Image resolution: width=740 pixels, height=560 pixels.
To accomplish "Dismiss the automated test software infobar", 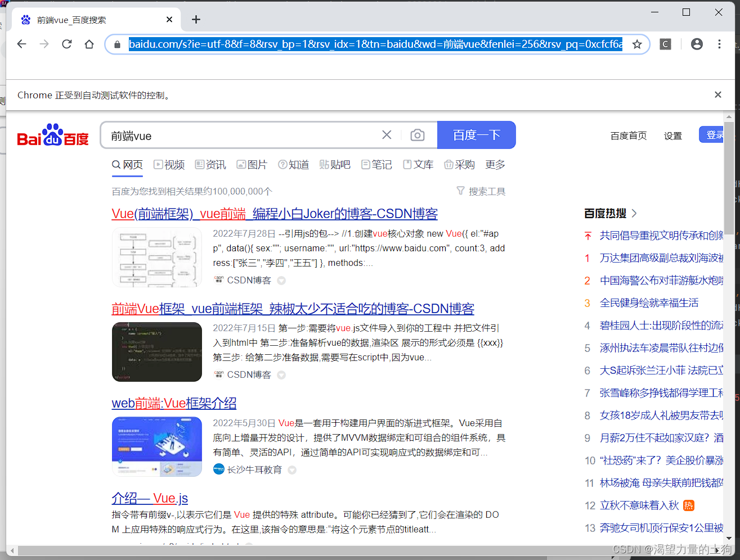I will coord(718,94).
